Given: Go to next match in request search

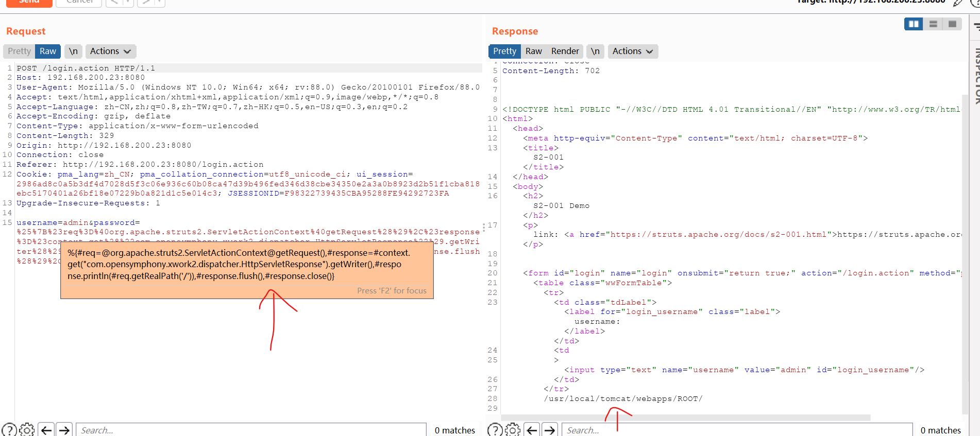Looking at the screenshot, I should pyautogui.click(x=64, y=429).
